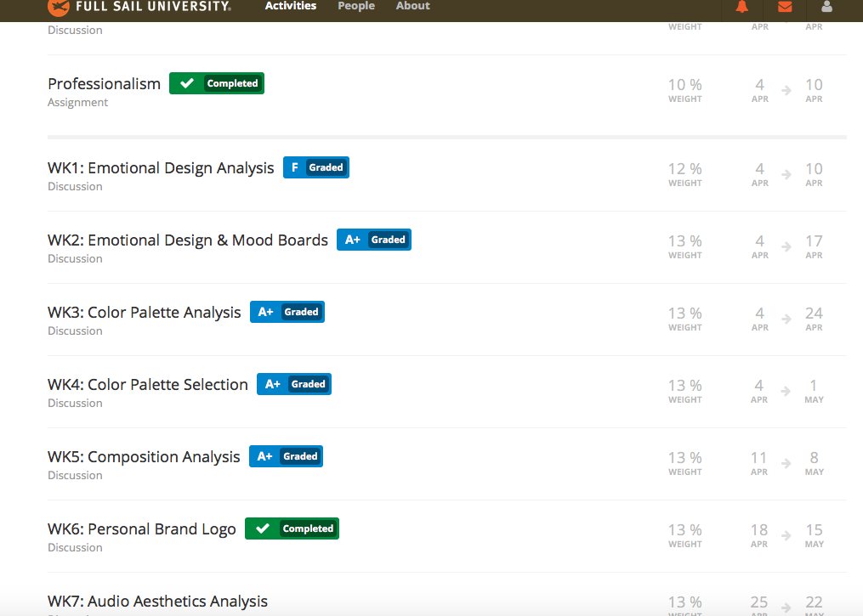Click the A+ Graded badge for WK3

[x=287, y=312]
